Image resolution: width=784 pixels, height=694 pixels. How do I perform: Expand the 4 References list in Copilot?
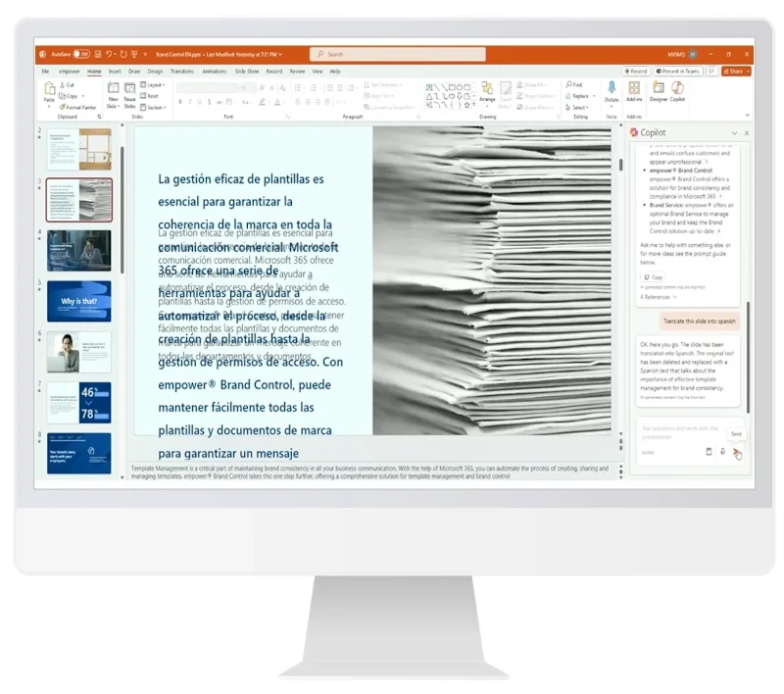(659, 296)
